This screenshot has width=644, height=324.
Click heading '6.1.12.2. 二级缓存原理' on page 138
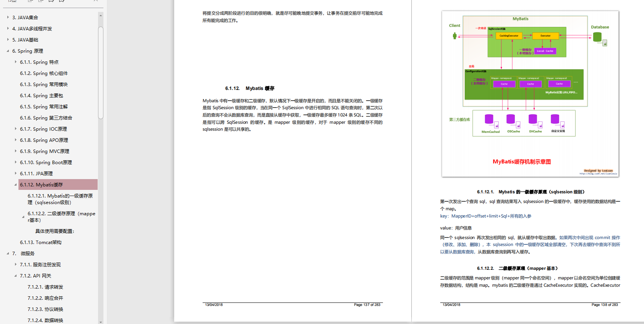click(517, 268)
